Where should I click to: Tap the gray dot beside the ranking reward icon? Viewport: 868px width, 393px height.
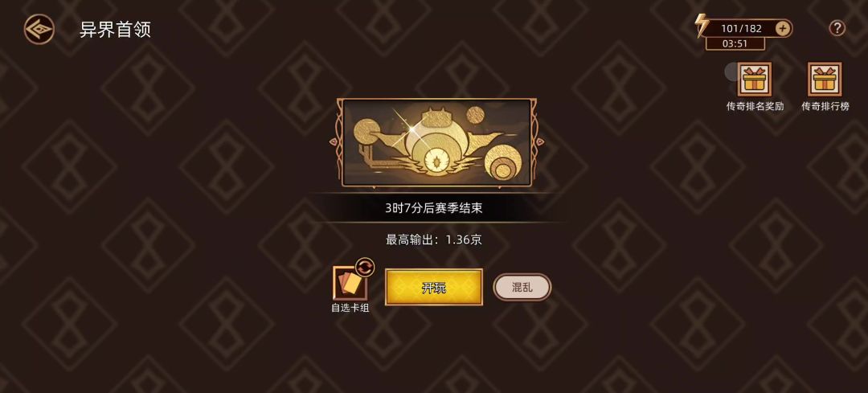[x=731, y=72]
